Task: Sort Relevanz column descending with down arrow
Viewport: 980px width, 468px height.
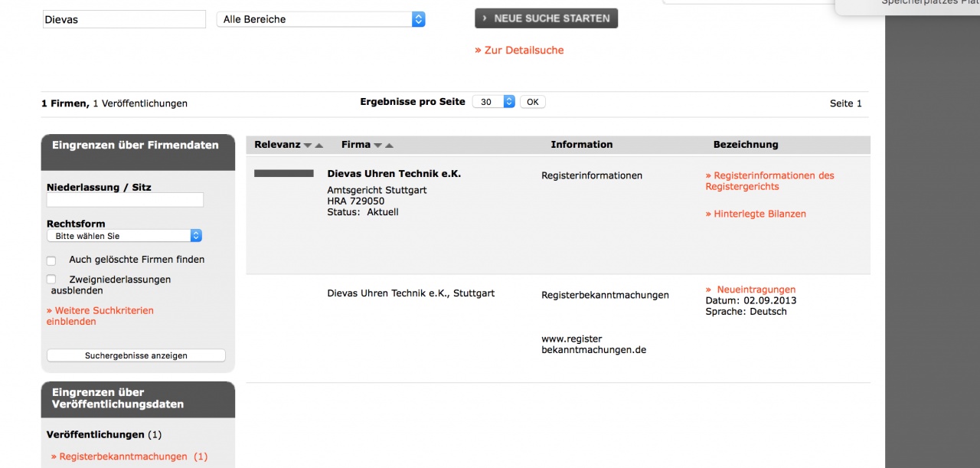Action: coord(308,146)
